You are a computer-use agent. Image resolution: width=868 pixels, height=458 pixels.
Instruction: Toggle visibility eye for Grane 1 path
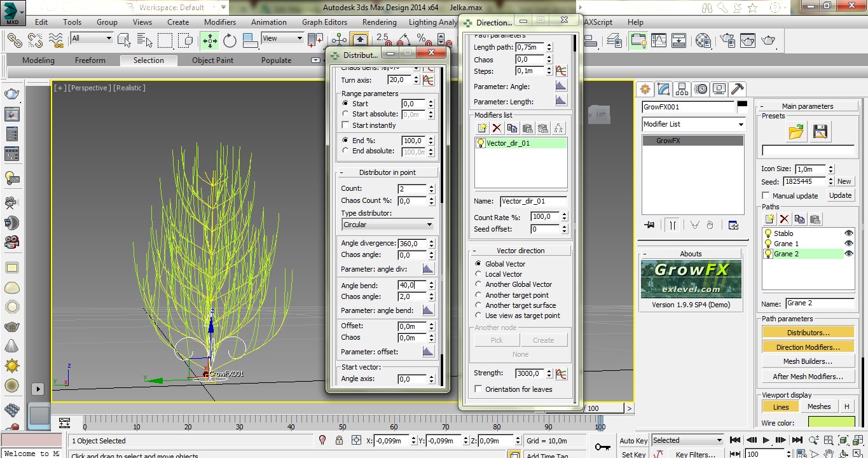(848, 244)
